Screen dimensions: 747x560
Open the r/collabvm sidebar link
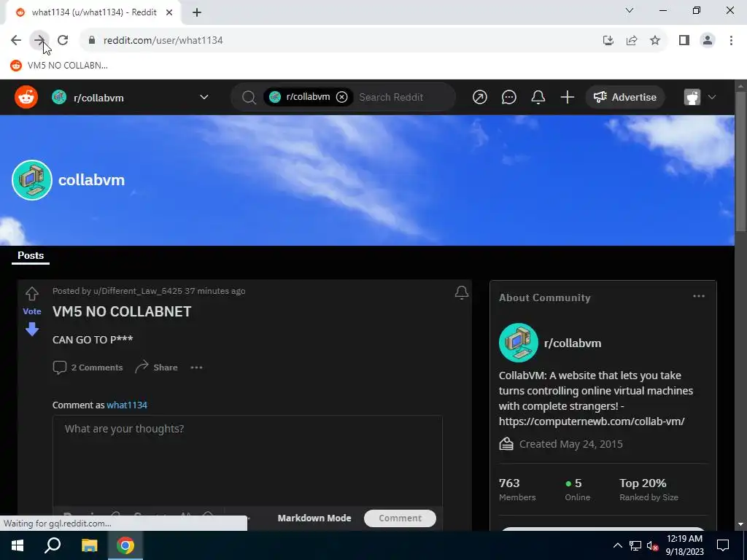(x=573, y=343)
